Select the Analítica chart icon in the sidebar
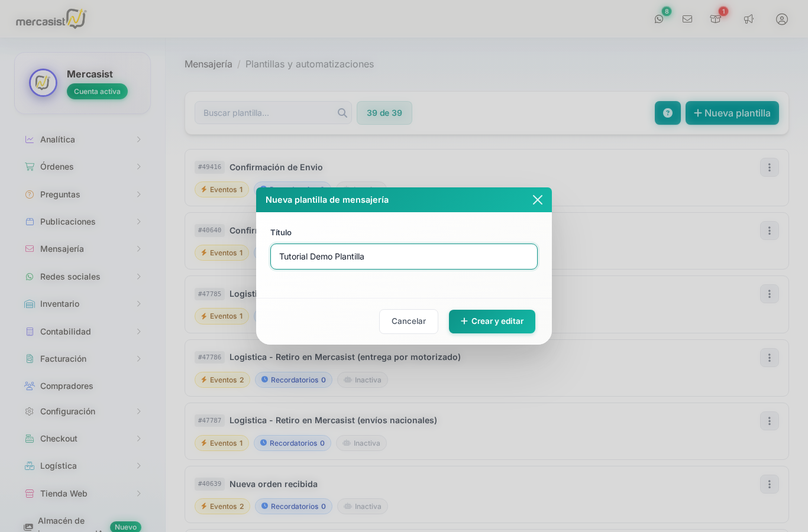The image size is (808, 532). click(x=29, y=139)
